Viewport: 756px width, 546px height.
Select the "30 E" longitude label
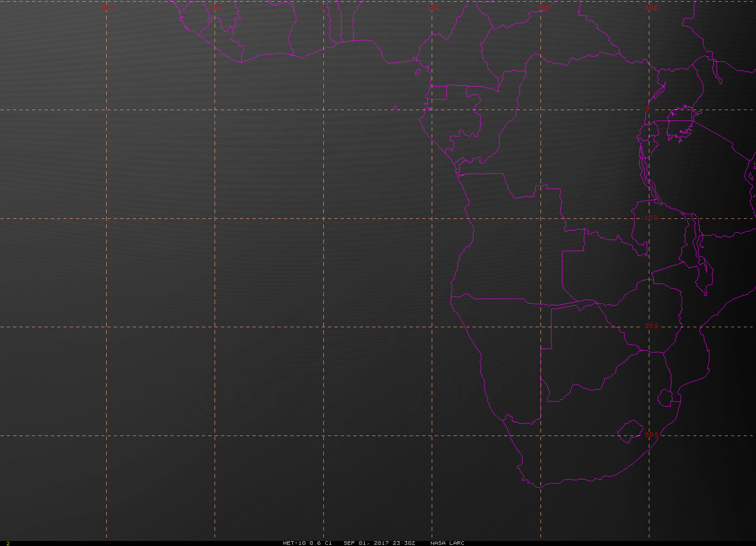651,8
